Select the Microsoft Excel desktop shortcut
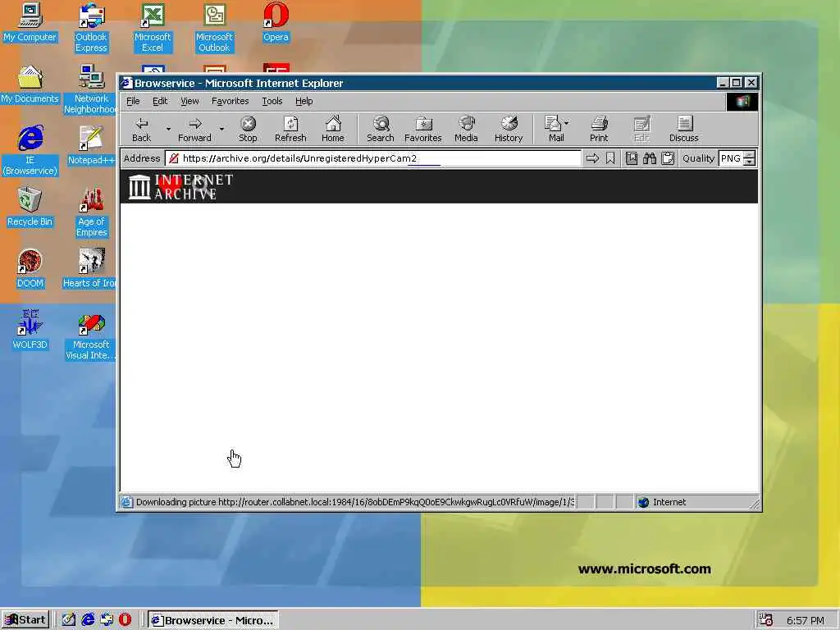840x630 pixels. point(153,28)
